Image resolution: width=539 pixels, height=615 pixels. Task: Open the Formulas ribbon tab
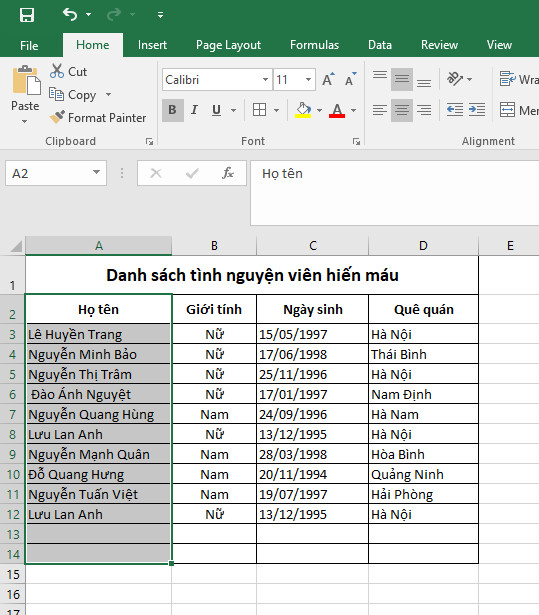(314, 45)
